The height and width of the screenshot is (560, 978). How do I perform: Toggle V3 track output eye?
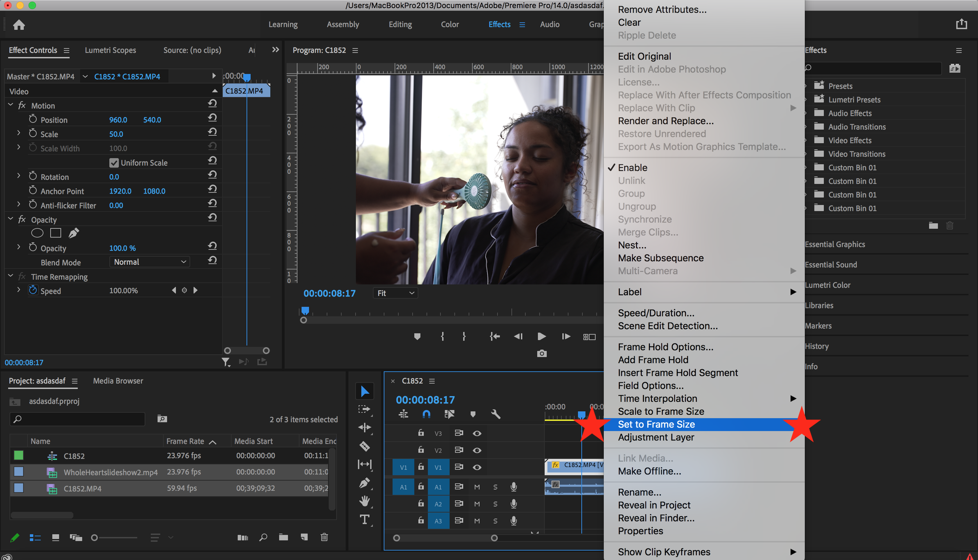[477, 433]
